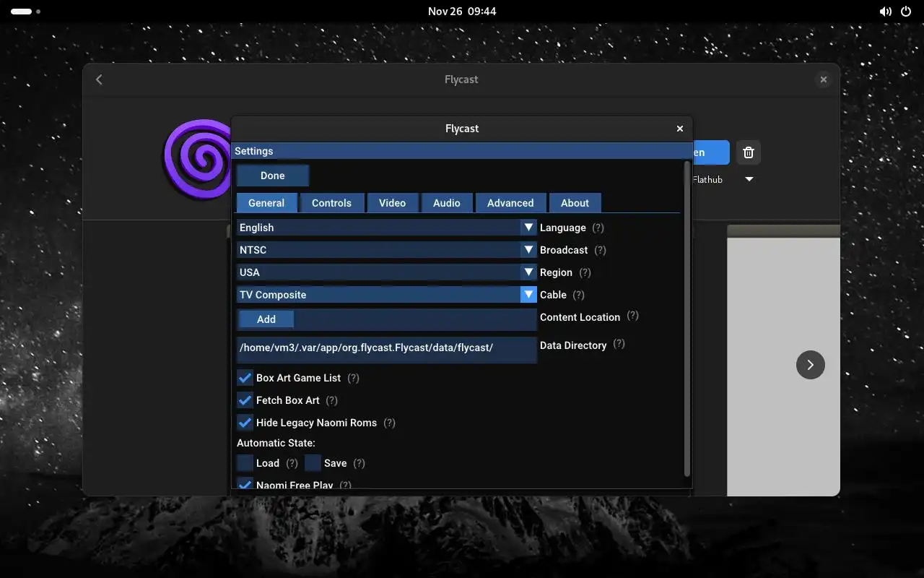The image size is (924, 578).
Task: Click the help (?) next to Automatic State Load
Action: [x=292, y=463]
